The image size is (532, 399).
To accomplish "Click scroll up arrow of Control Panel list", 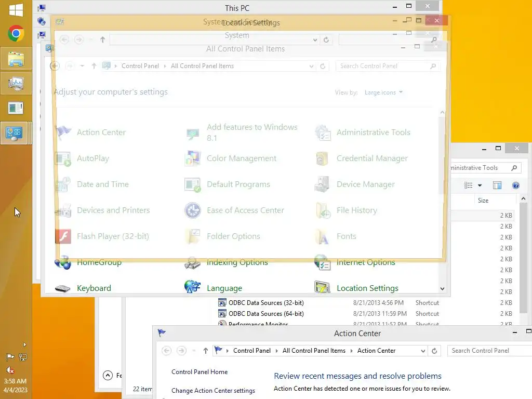I will coord(443,112).
